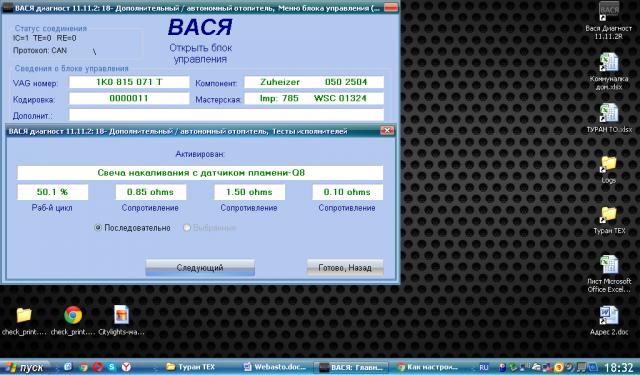This screenshot has height=375, width=640.
Task: Click the clock showing 18:32
Action: pos(620,368)
